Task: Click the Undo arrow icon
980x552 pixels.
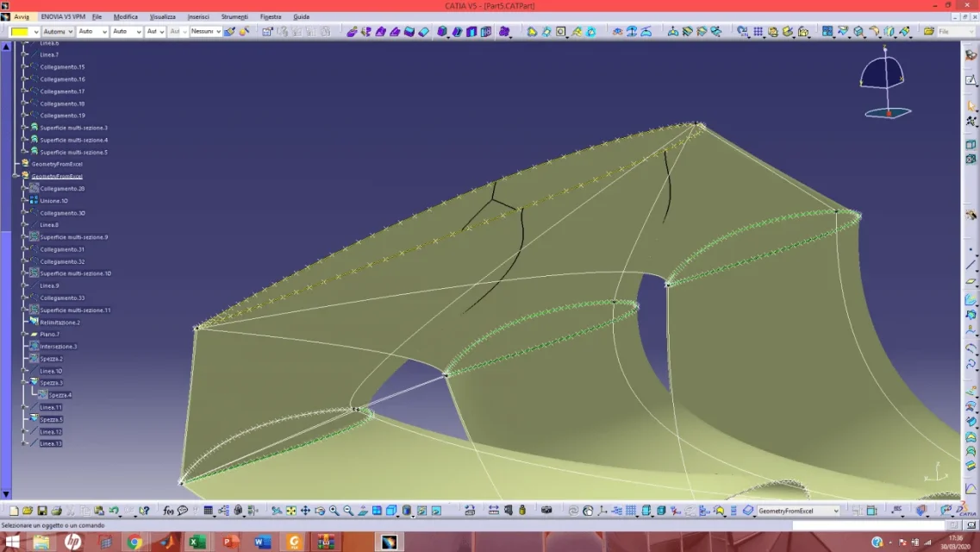Action: click(x=113, y=511)
